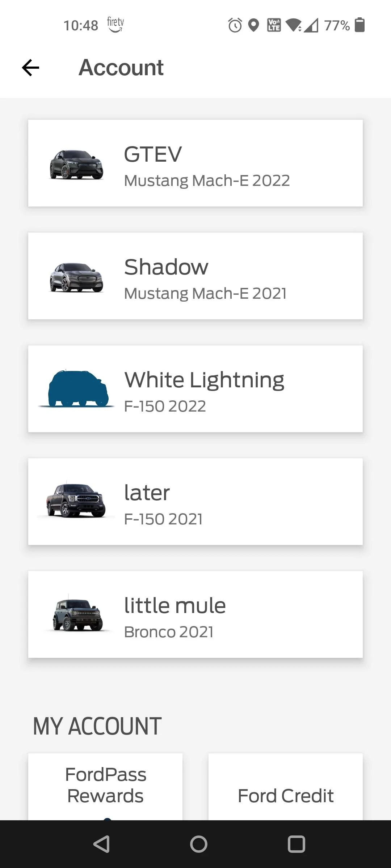The width and height of the screenshot is (391, 868).
Task: Tap the Fire TV notification icon
Action: click(x=115, y=24)
